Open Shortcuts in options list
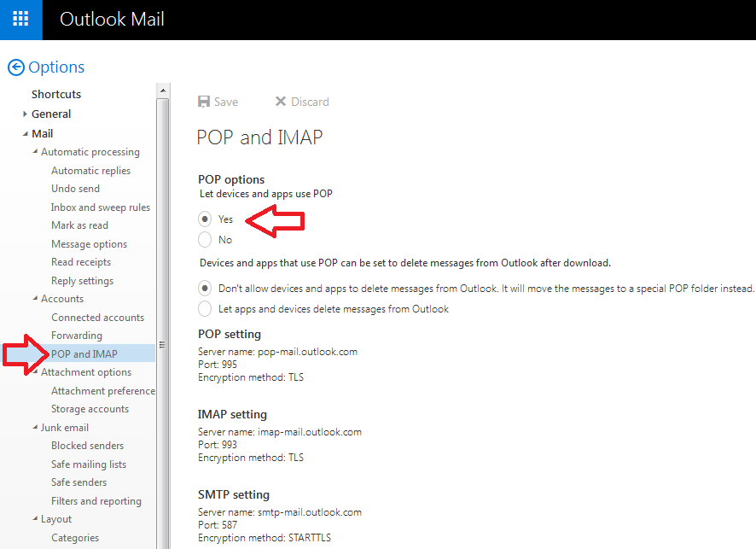 coord(56,94)
